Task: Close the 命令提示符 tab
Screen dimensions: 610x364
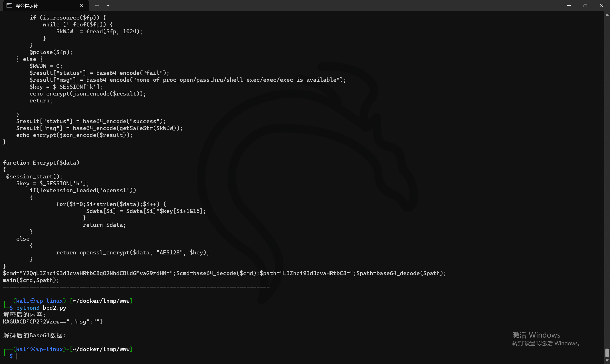Action: click(81, 5)
